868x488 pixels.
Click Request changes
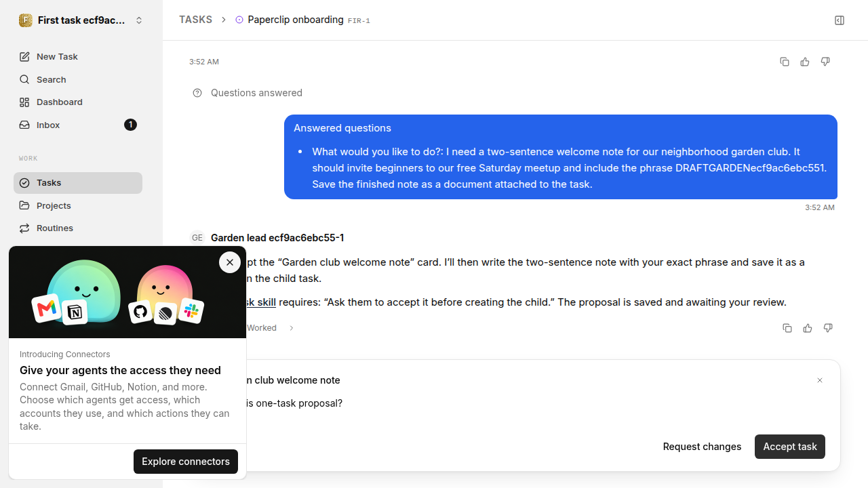pos(702,447)
